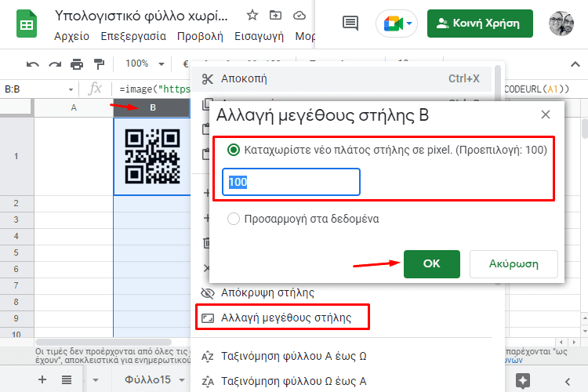
Task: Click the formula bar content
Action: tap(155, 89)
